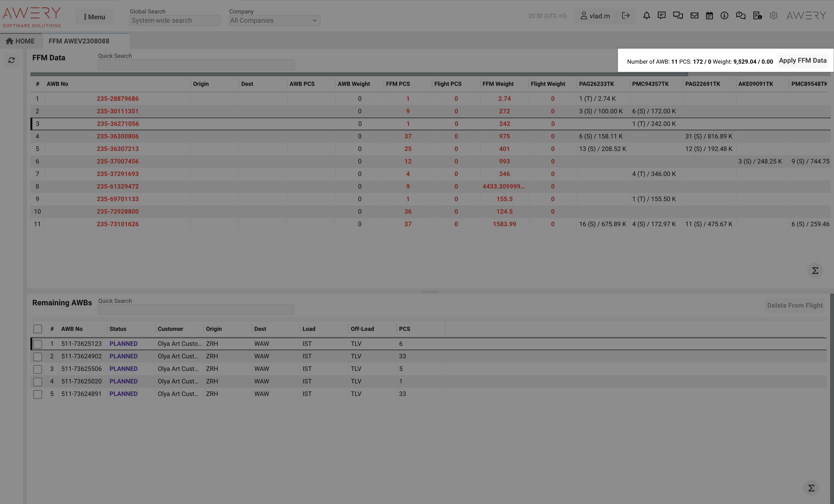
Task: Open AWB link 235-36300806
Action: 118,136
